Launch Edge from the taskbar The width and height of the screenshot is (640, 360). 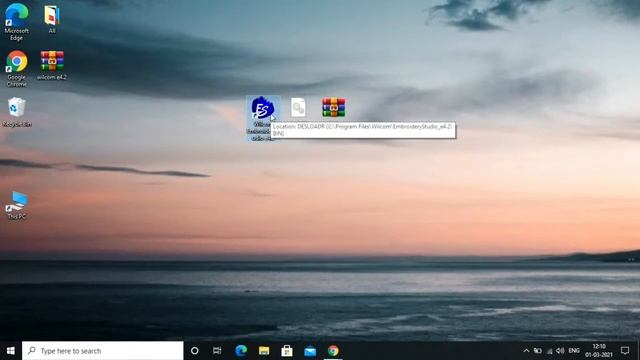point(241,351)
